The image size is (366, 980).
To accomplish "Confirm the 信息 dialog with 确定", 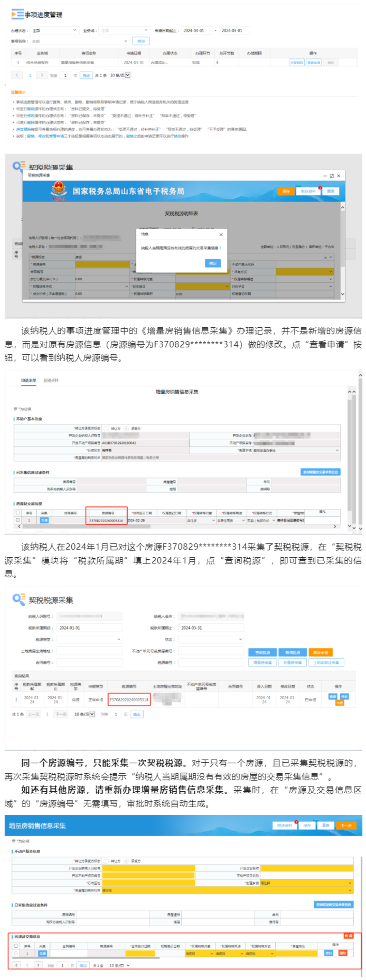I will point(213,263).
